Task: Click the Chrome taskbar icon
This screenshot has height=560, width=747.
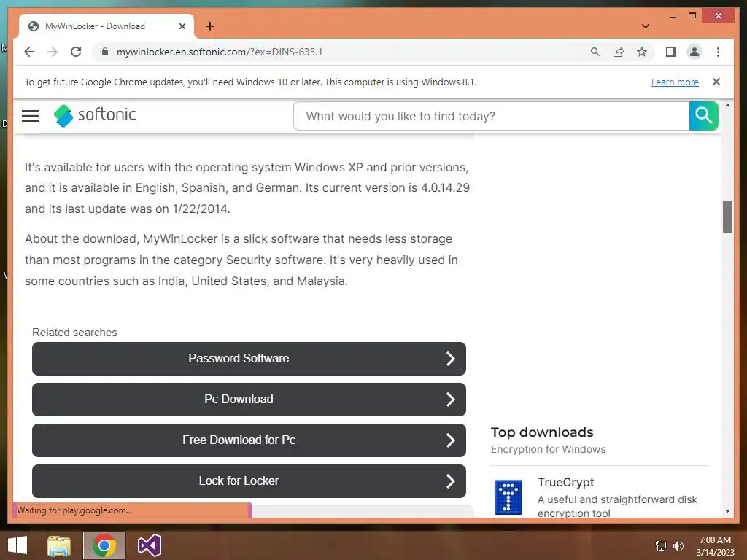Action: 104,545
